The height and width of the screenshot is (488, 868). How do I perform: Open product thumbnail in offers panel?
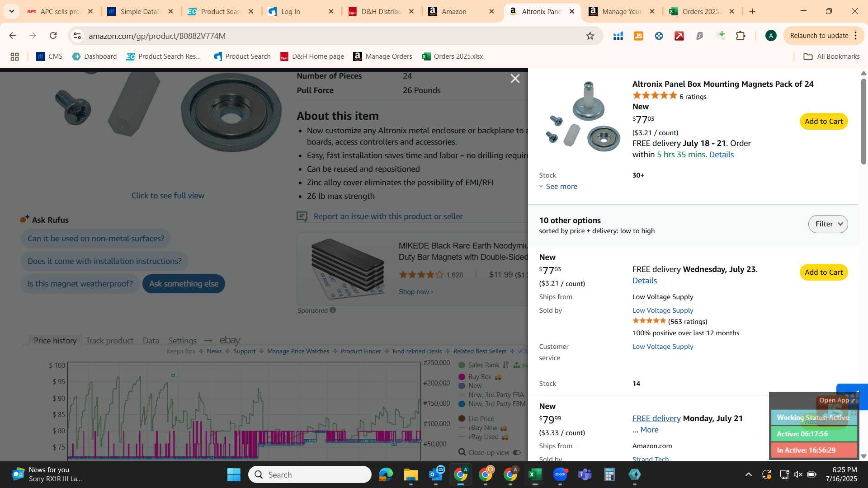click(x=583, y=117)
